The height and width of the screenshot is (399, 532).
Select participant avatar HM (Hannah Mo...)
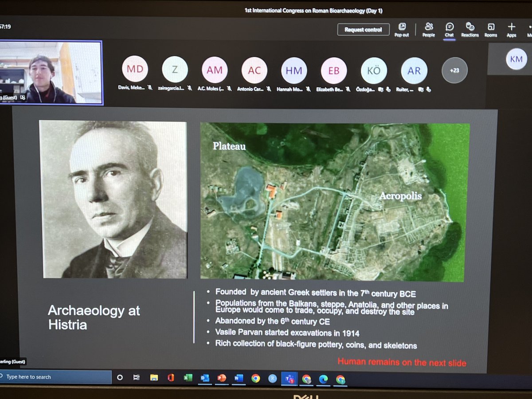click(294, 70)
